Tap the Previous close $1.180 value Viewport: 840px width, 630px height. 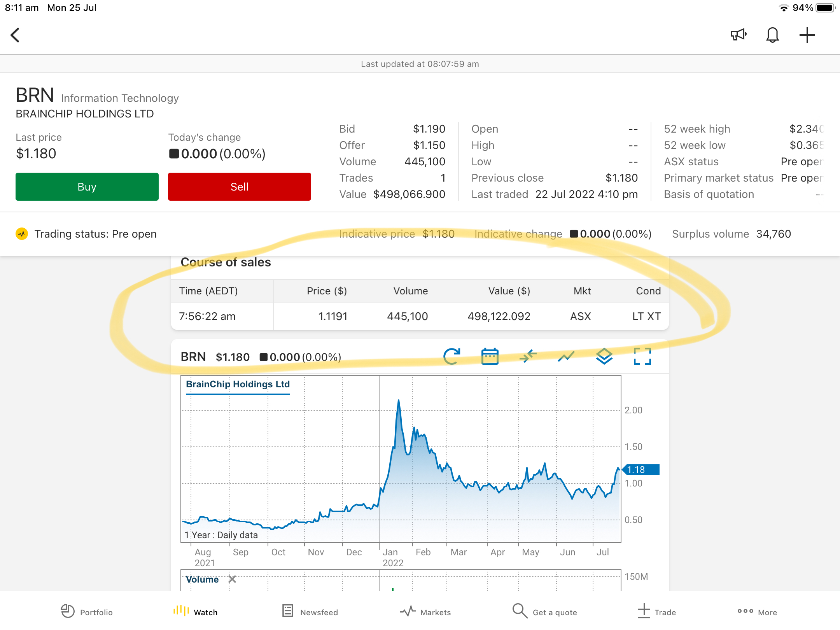tap(621, 178)
